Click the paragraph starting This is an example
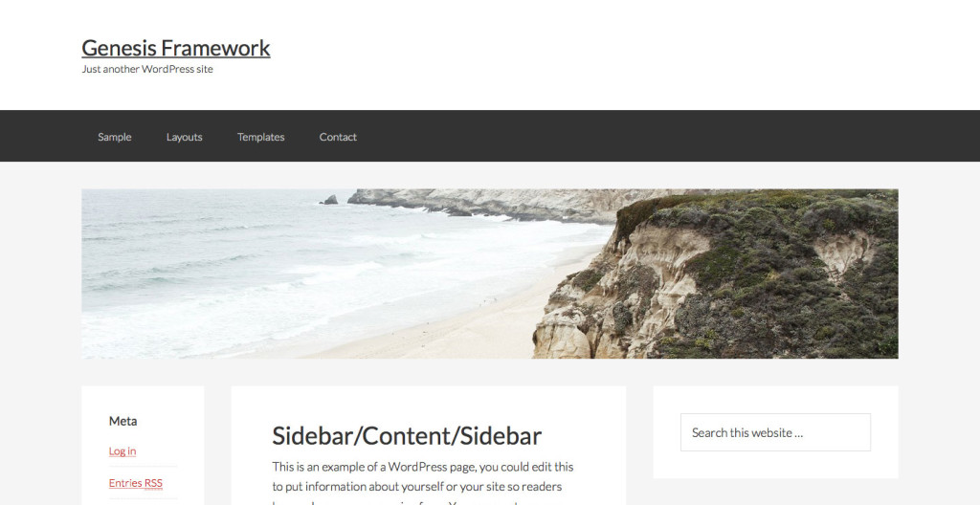980x505 pixels. (422, 486)
